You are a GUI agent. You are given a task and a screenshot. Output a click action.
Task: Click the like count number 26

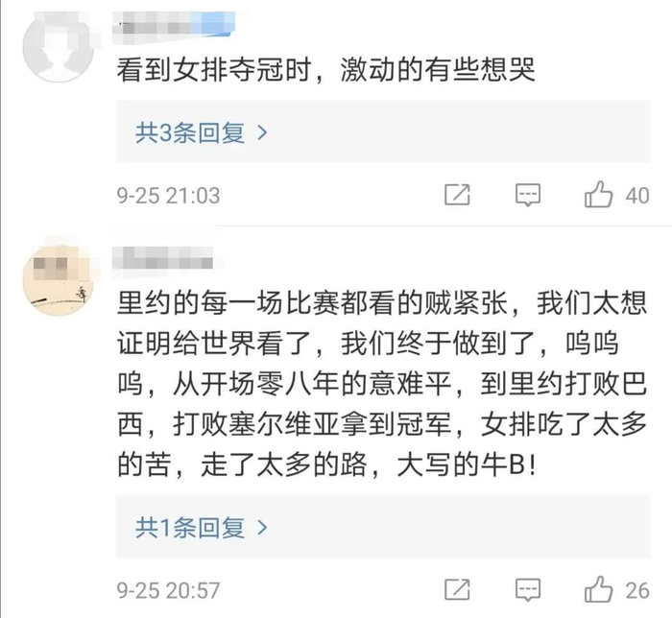point(637,587)
